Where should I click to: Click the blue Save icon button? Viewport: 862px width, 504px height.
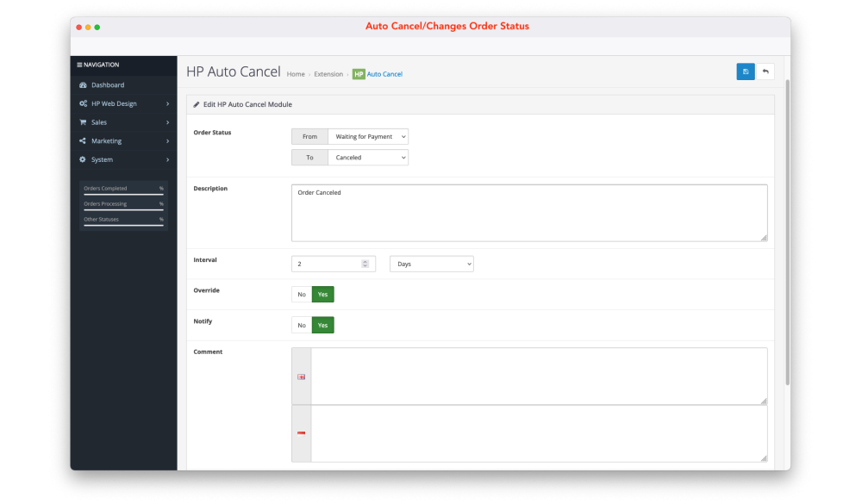coord(745,72)
